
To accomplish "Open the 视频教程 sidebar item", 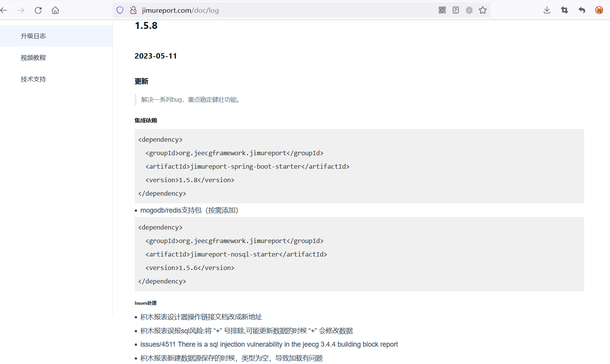I will click(56, 57).
